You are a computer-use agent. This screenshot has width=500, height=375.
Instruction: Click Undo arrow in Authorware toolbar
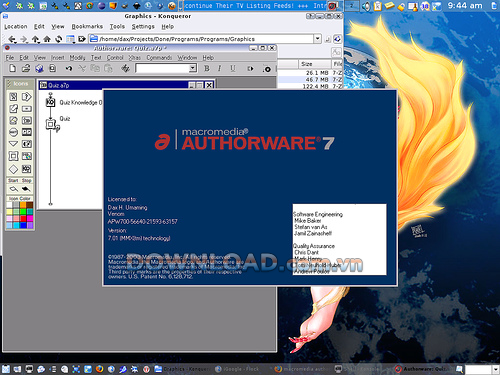coord(69,68)
